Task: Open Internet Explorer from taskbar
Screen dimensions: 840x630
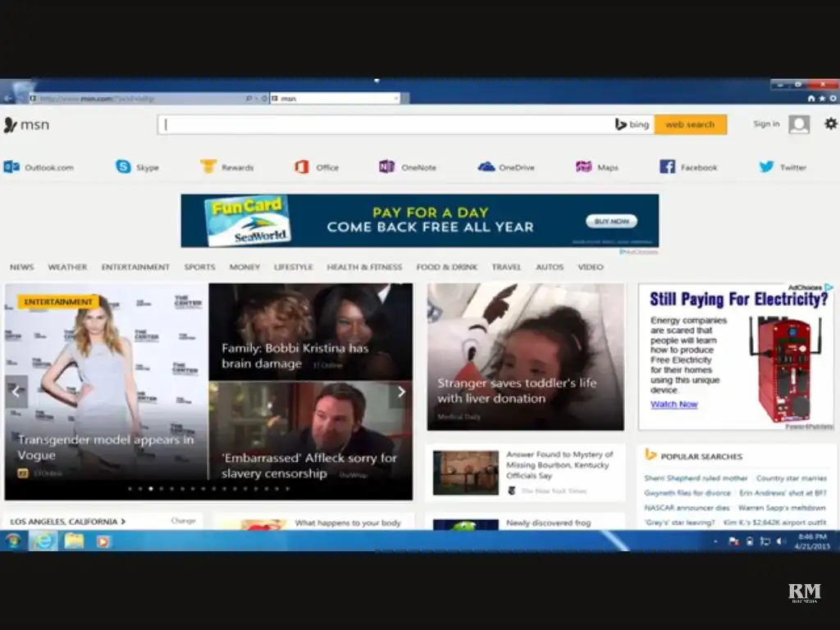Action: pos(43,541)
